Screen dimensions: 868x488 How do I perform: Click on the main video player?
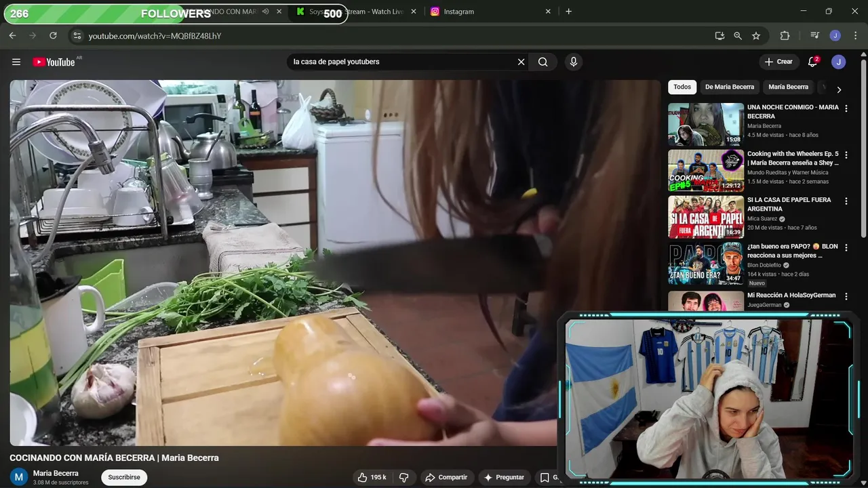point(335,263)
